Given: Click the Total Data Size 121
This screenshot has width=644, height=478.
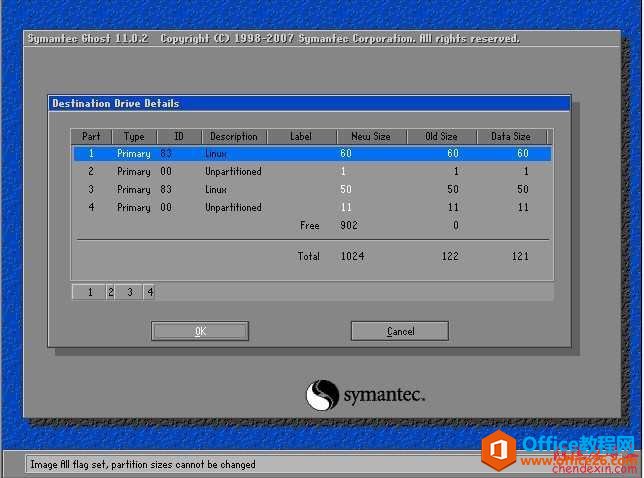Looking at the screenshot, I should pyautogui.click(x=520, y=256).
